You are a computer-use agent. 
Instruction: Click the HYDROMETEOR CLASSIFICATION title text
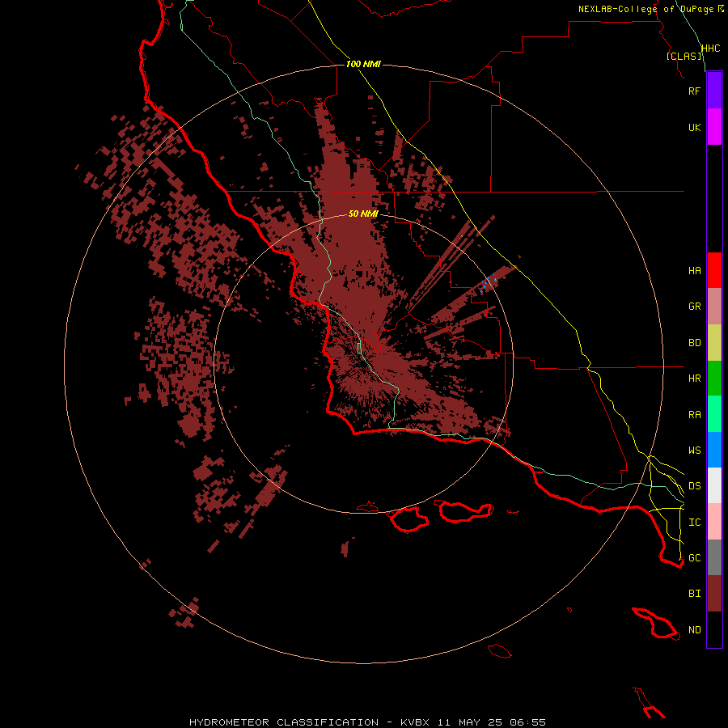284,722
